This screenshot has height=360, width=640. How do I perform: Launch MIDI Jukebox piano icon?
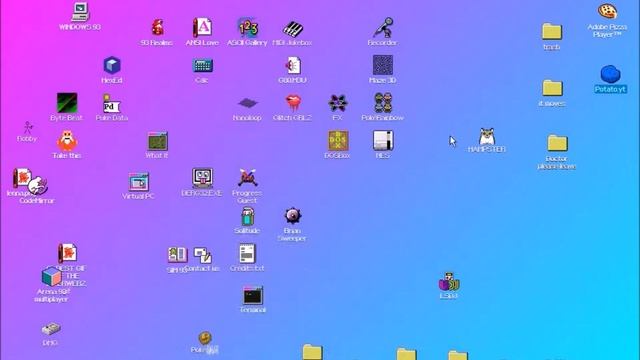[293, 29]
